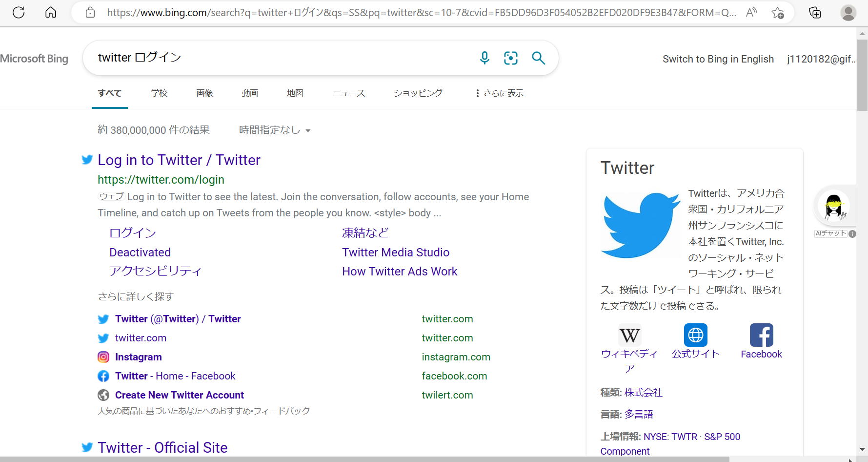868x462 pixels.
Task: Open the Log in to Twitter result
Action: (179, 160)
